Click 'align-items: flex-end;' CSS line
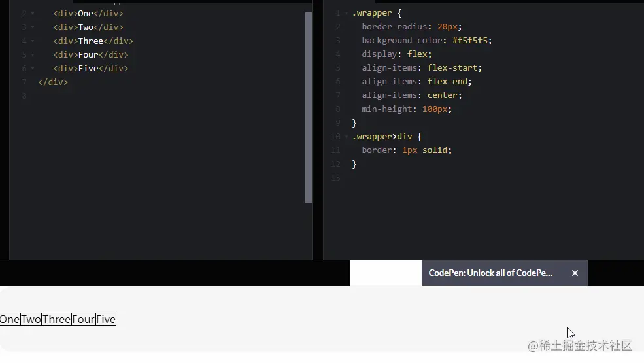Screen dimensions: 644x363 coord(416,81)
